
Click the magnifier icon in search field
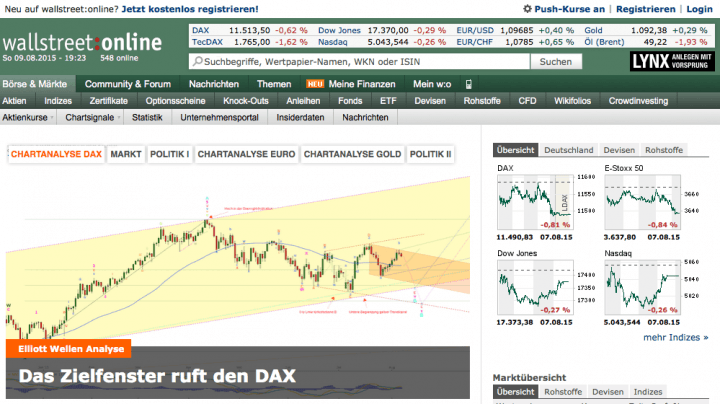click(197, 62)
